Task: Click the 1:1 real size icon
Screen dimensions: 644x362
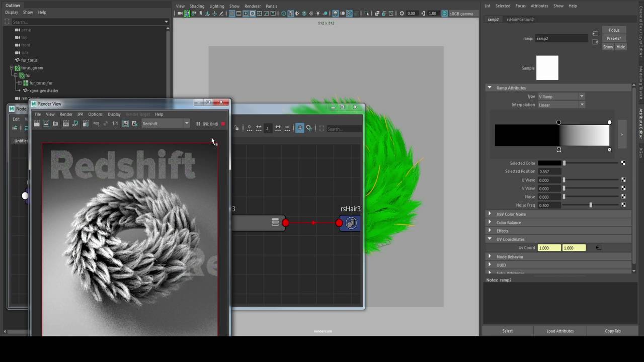Action: [x=115, y=124]
